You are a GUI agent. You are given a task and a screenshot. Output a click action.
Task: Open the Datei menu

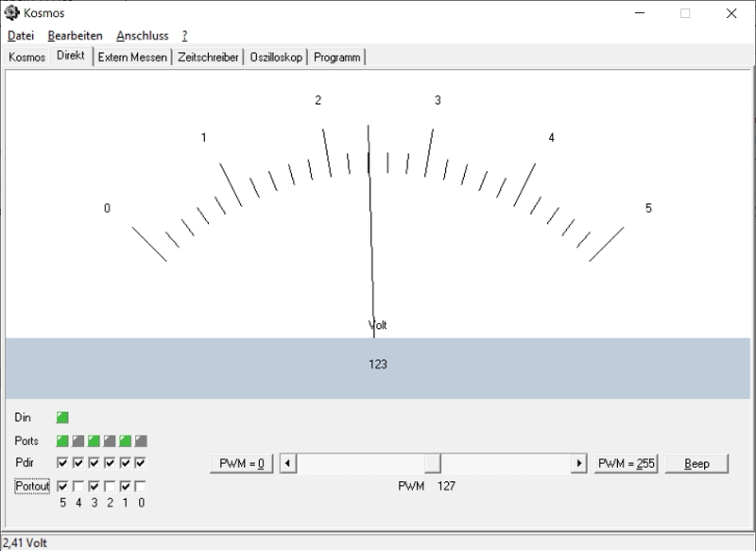point(20,36)
